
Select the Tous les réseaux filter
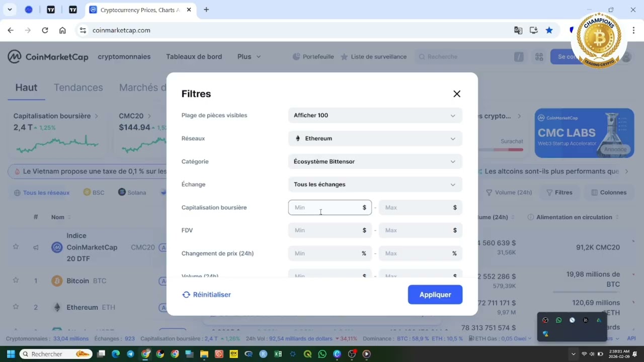coord(42,193)
